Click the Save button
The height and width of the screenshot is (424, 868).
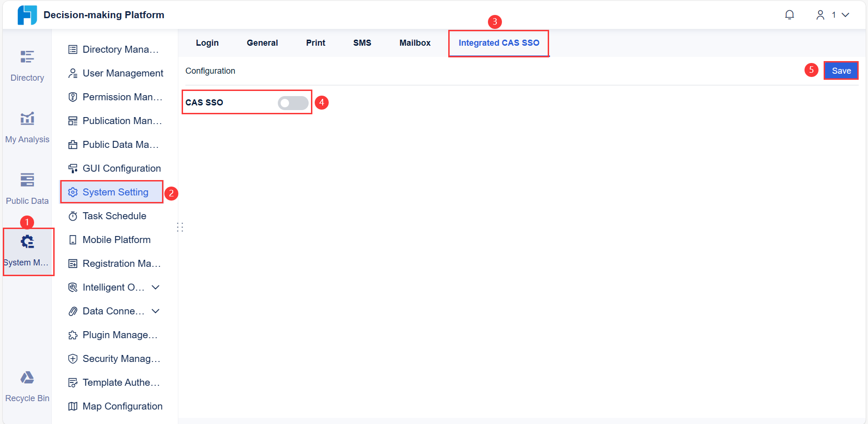[841, 70]
